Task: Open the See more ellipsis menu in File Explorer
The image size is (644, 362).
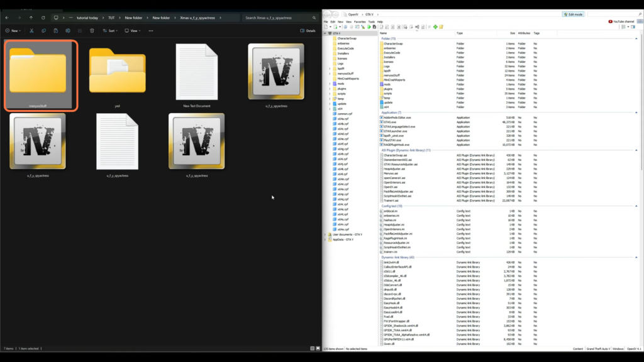Action: coord(151,31)
